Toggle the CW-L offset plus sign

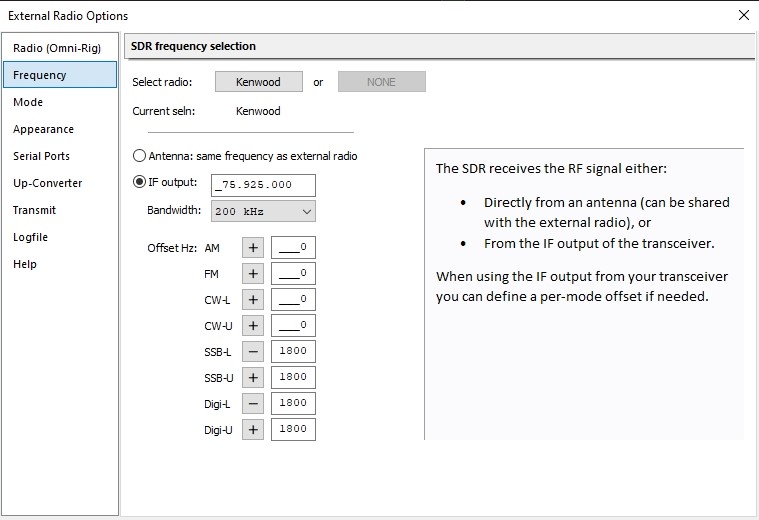253,300
